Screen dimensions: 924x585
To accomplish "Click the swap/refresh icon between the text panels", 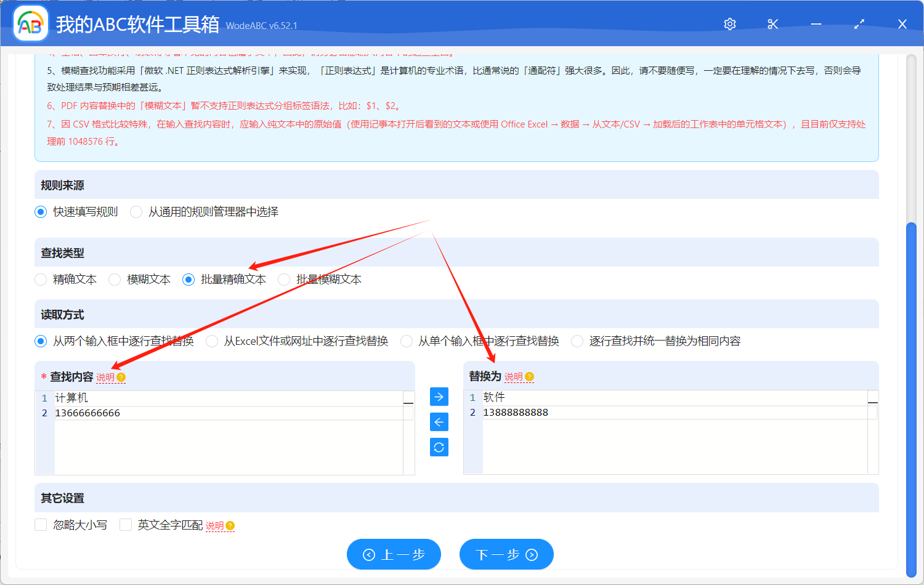I will [x=439, y=447].
